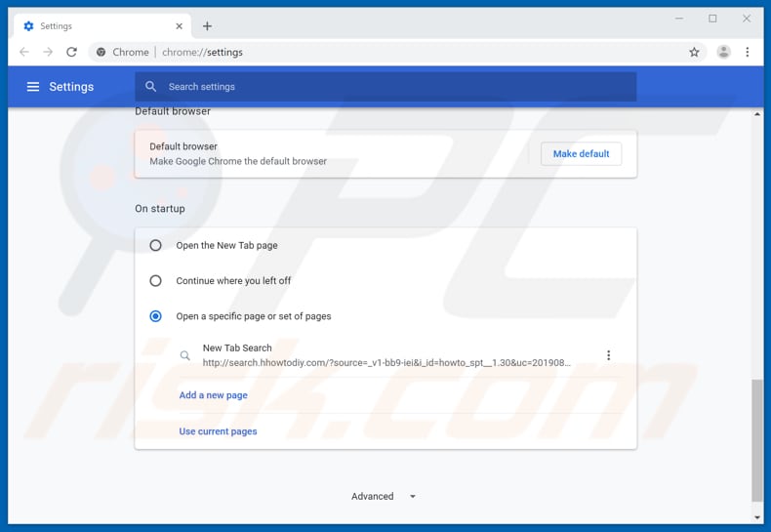Click the Make default button

coord(581,154)
